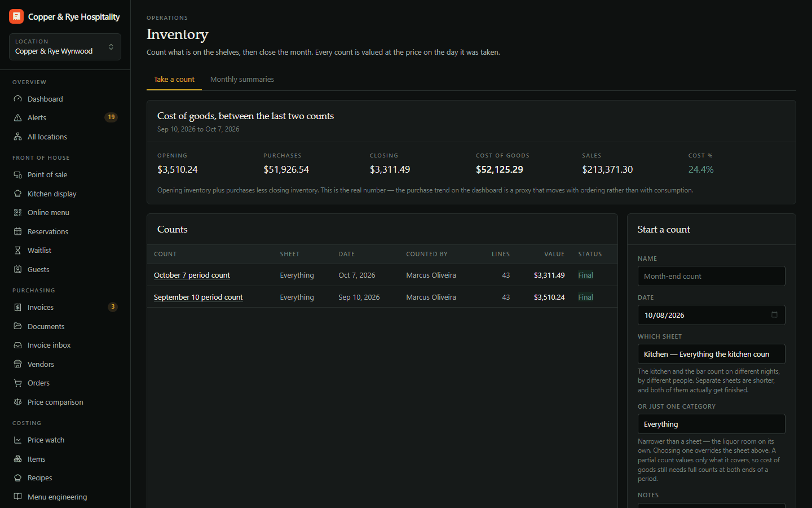This screenshot has width=812, height=508.
Task: Click the Reservations calendar icon
Action: pos(17,231)
